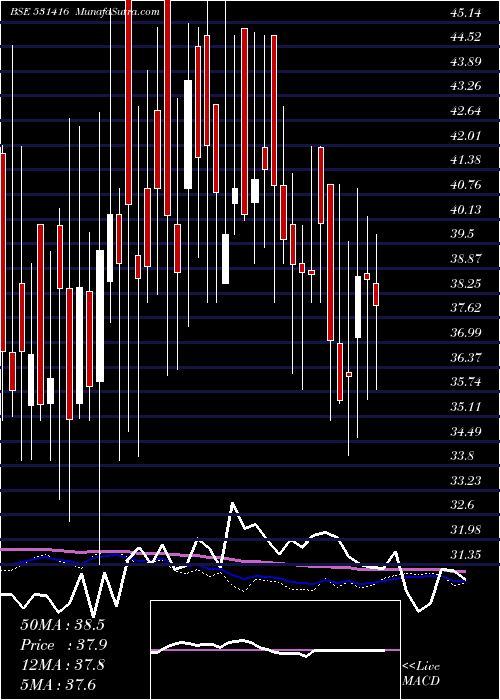The width and height of the screenshot is (500, 700).
Task: Click the 40.13 price axis label
Action: [466, 210]
